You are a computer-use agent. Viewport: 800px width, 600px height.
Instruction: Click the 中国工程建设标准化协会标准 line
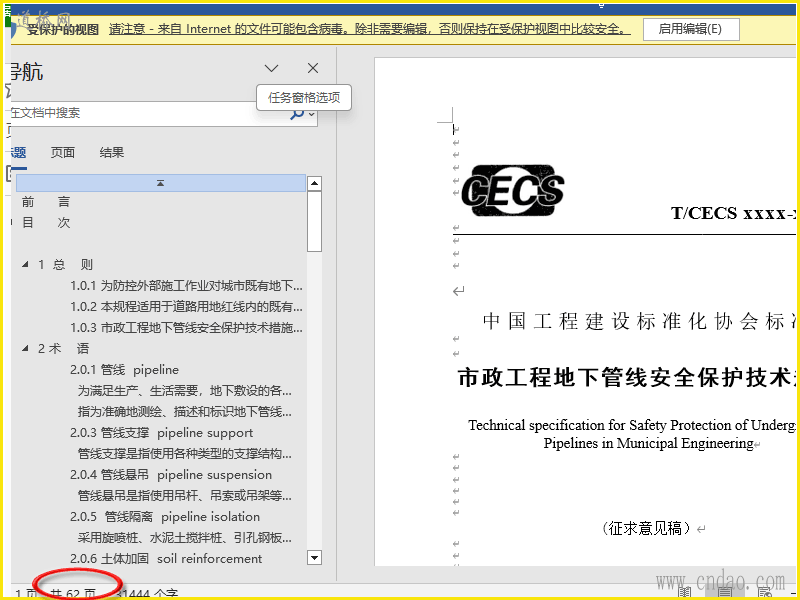click(x=639, y=321)
